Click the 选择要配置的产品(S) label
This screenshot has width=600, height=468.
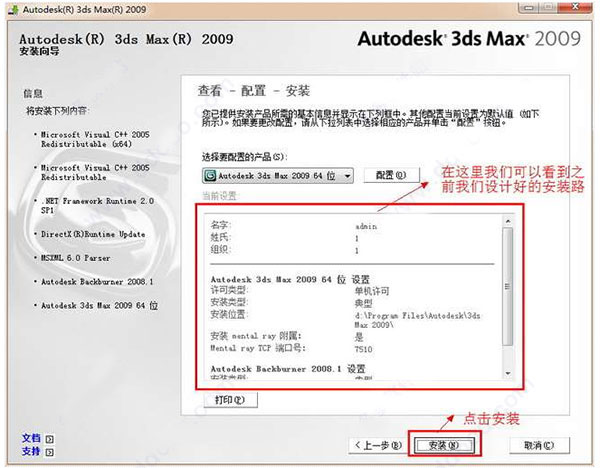245,157
